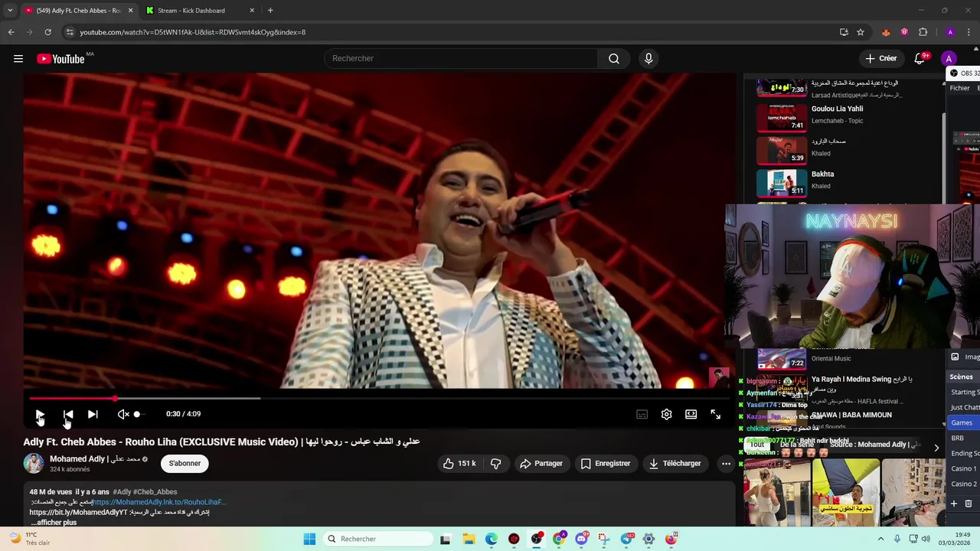
Task: Open Mohamed Adly channel name link
Action: point(95,459)
